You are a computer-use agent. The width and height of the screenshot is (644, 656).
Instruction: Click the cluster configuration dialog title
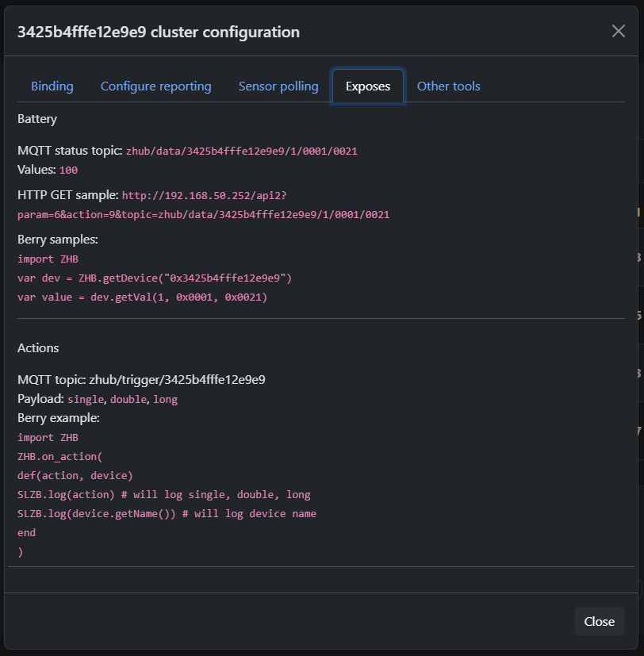pyautogui.click(x=159, y=33)
